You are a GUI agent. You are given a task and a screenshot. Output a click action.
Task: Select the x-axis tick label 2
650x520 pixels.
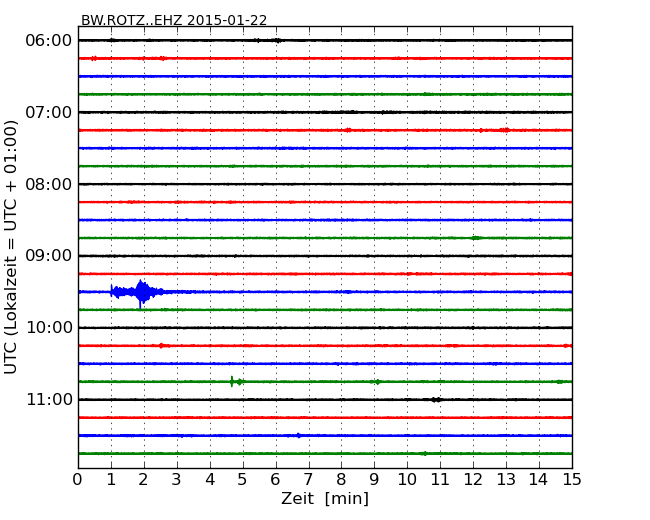pos(143,480)
